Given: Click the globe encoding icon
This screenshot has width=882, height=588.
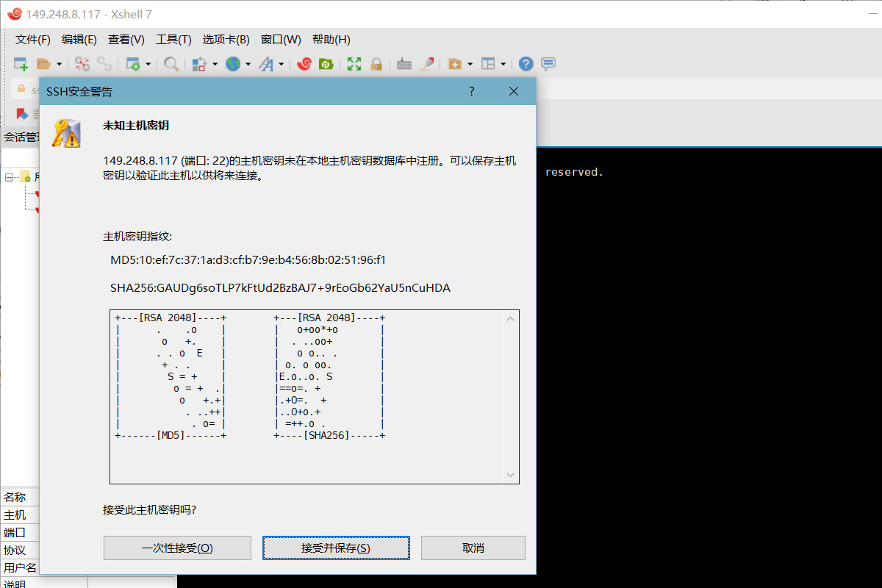Looking at the screenshot, I should click(233, 64).
